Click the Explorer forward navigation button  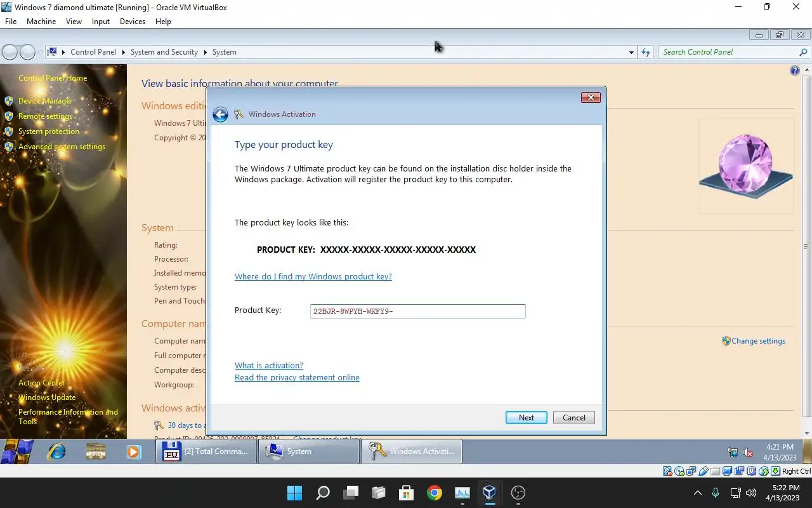[x=27, y=52]
